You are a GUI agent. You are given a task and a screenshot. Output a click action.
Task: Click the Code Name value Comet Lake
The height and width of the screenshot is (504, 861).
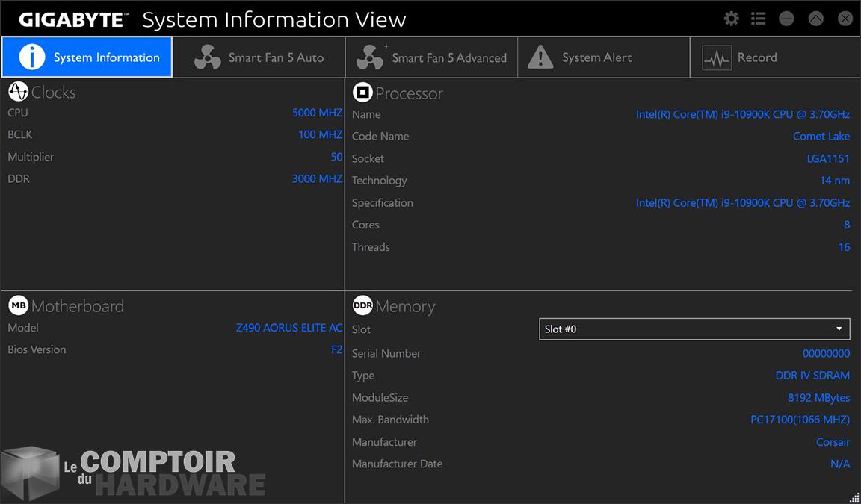(x=821, y=136)
